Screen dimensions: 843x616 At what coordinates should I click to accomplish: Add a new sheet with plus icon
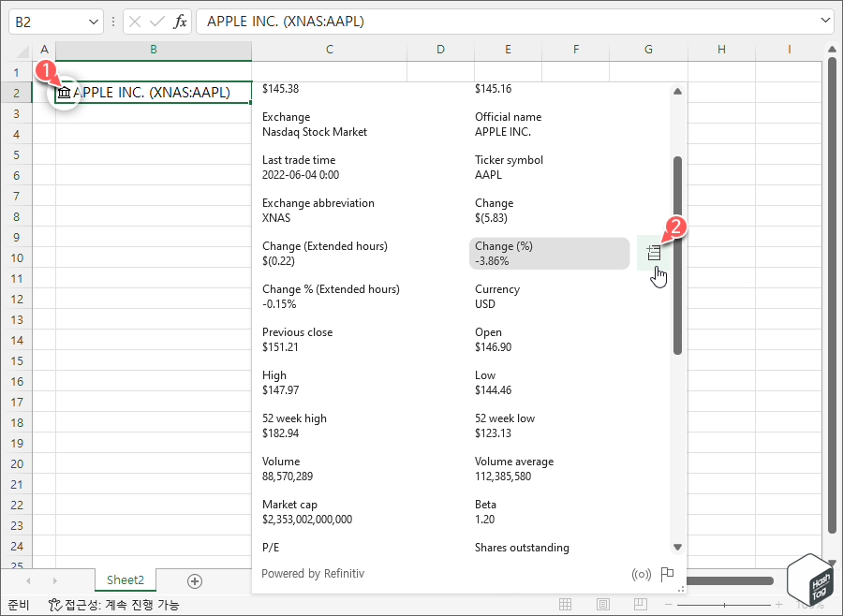[195, 581]
